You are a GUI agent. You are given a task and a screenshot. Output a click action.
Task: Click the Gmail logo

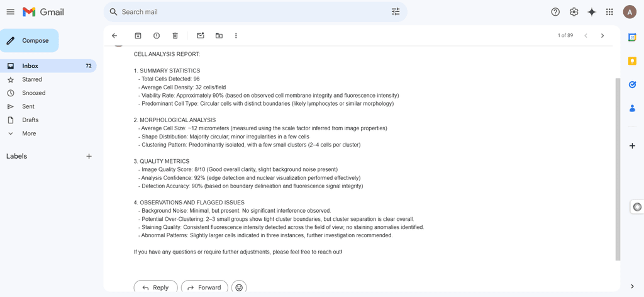[43, 12]
